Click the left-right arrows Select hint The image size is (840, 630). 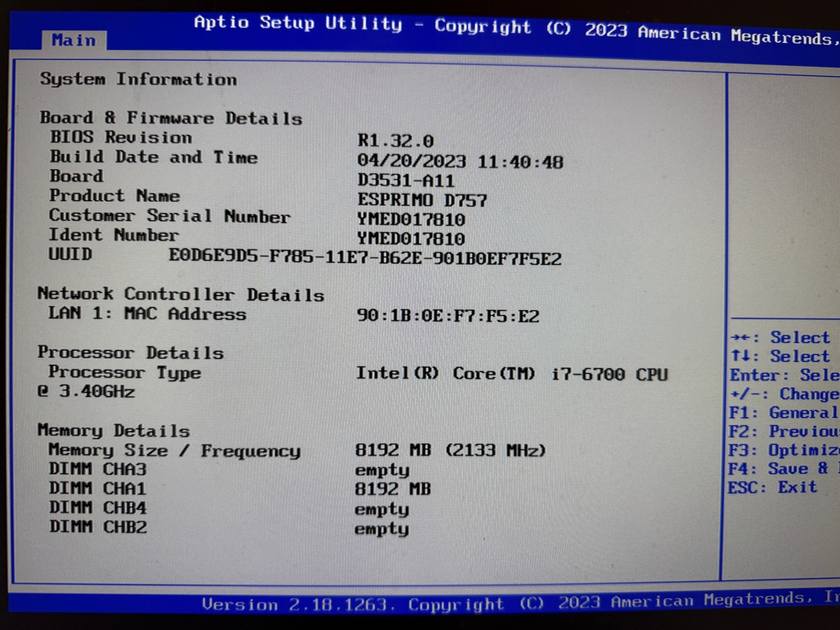780,337
